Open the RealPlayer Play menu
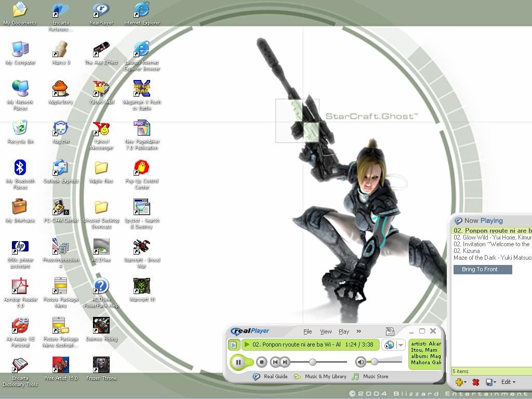The width and height of the screenshot is (532, 399). [344, 331]
